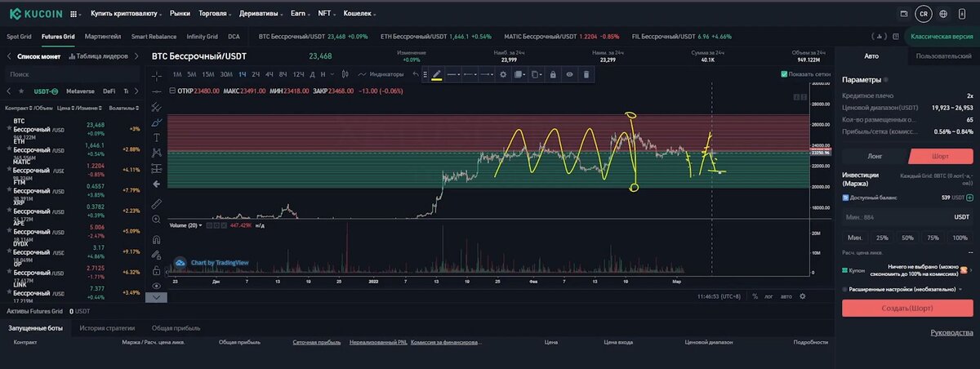The height and width of the screenshot is (369, 980).
Task: Filter coin list by Metaverse category
Action: (80, 91)
